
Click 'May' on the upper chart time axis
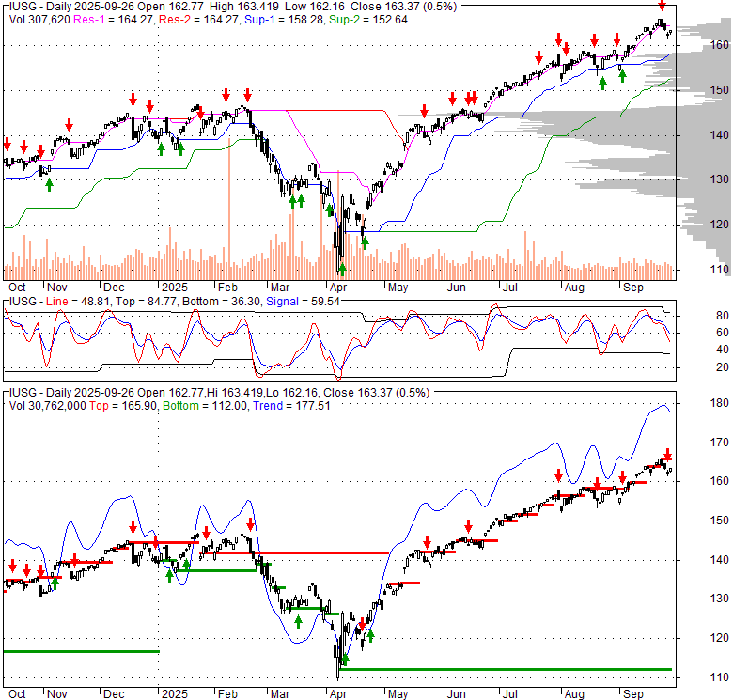coord(398,288)
